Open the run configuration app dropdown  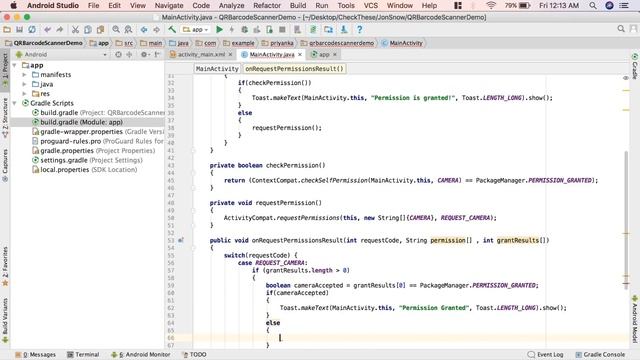coord(196,29)
